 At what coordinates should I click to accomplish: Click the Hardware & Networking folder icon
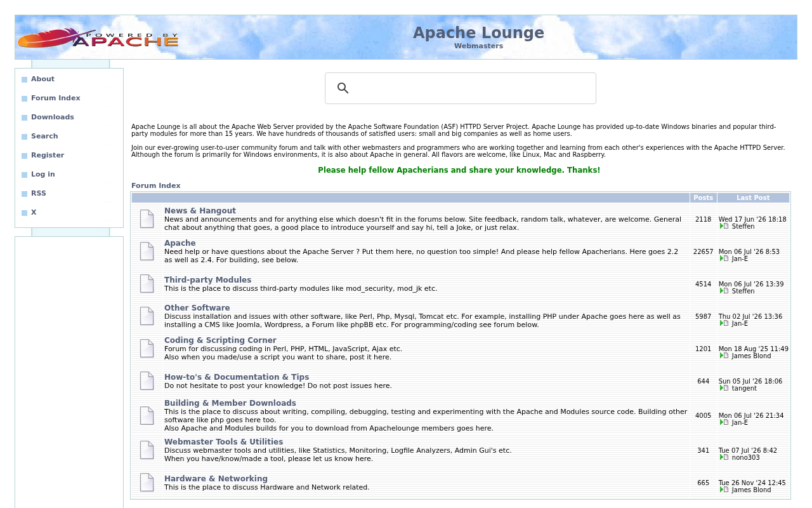(147, 483)
